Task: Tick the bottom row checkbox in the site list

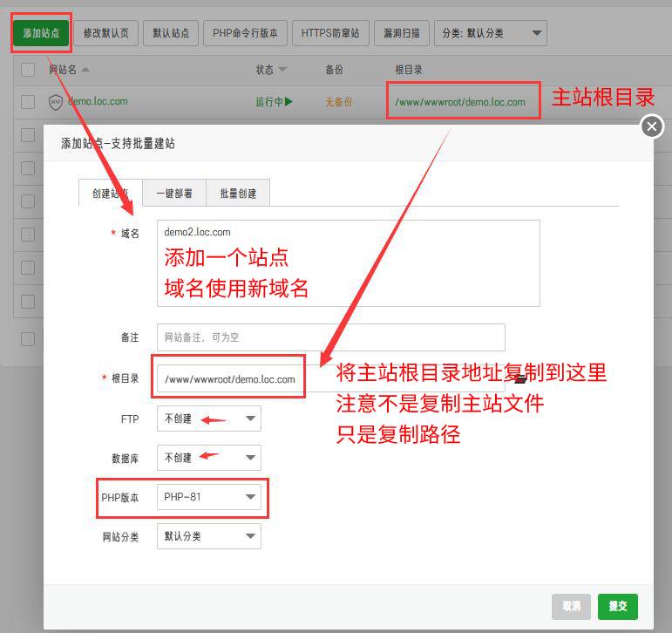Action: tap(28, 339)
